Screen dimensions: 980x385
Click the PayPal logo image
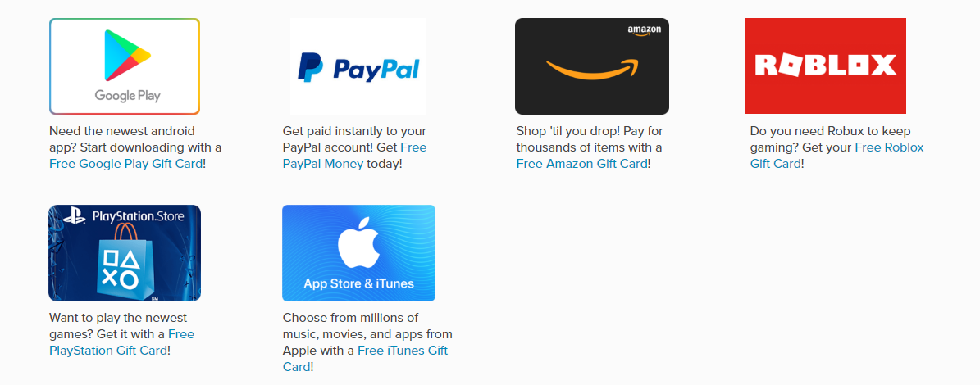[358, 66]
